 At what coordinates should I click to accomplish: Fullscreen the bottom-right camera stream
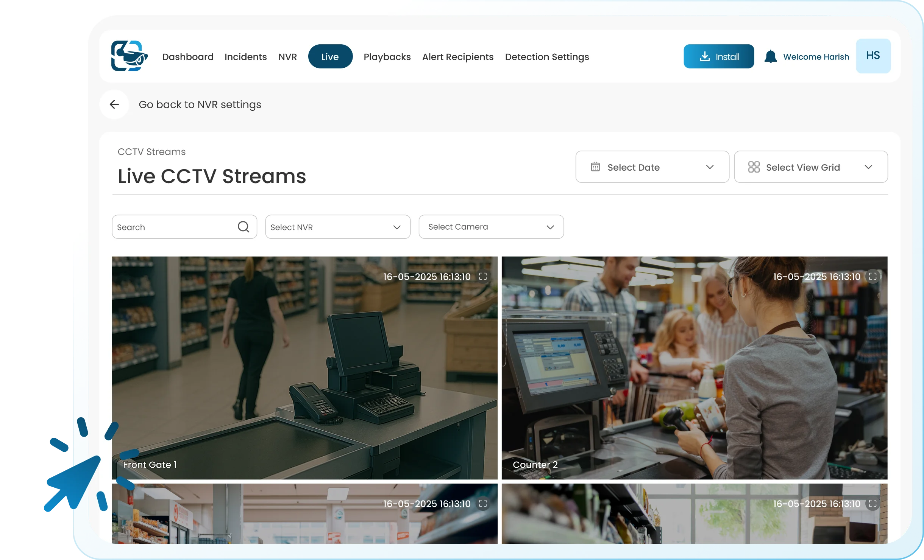872,504
